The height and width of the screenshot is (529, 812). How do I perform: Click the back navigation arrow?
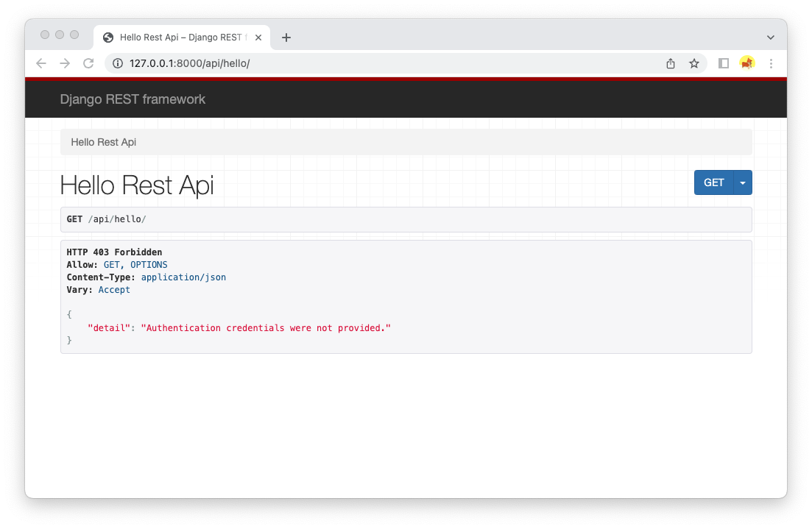pos(41,63)
